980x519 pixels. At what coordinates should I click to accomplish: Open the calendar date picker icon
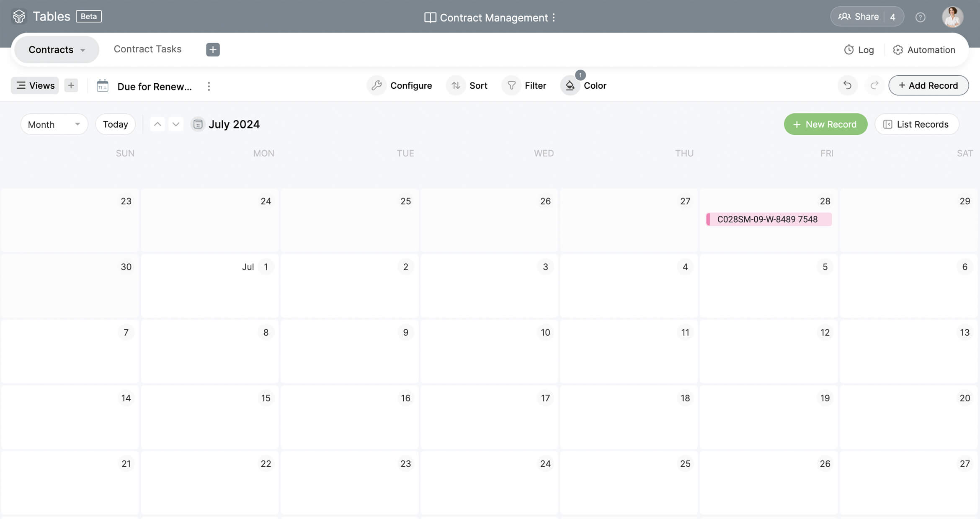(198, 124)
